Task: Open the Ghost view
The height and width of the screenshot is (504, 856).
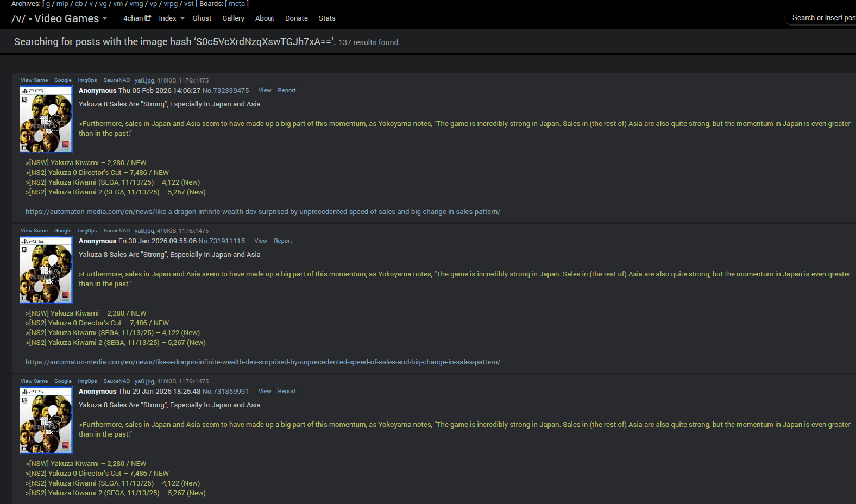Action: click(x=202, y=18)
